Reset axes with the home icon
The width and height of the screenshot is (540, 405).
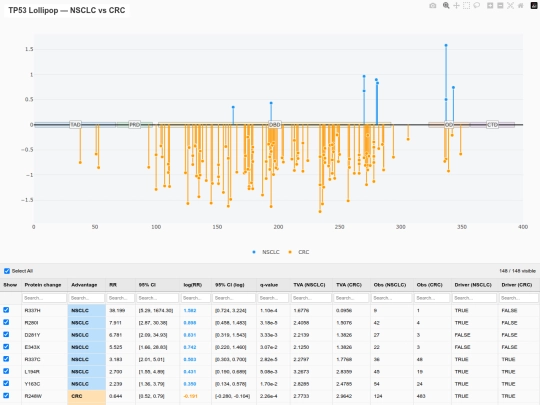[521, 6]
